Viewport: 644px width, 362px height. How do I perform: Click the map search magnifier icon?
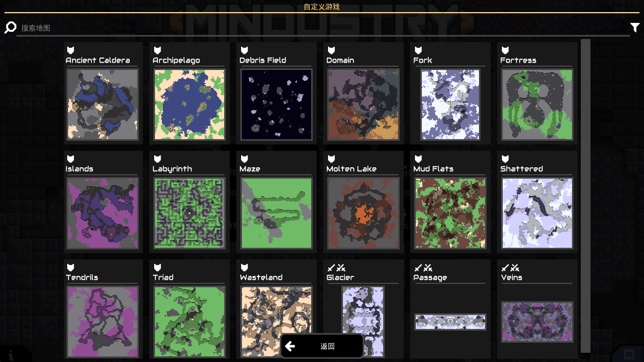click(10, 27)
